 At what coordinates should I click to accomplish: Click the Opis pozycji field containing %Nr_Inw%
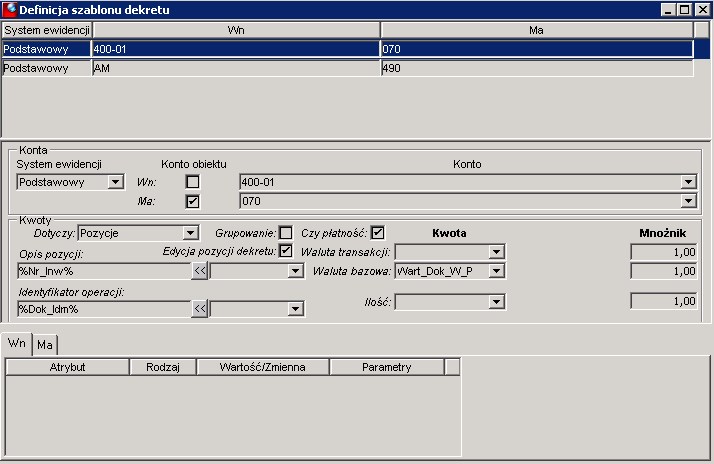(104, 271)
